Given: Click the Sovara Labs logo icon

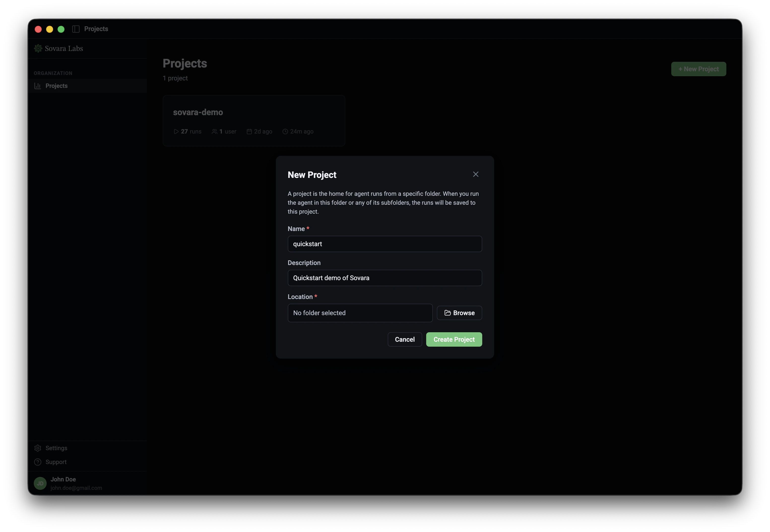Looking at the screenshot, I should coord(38,48).
